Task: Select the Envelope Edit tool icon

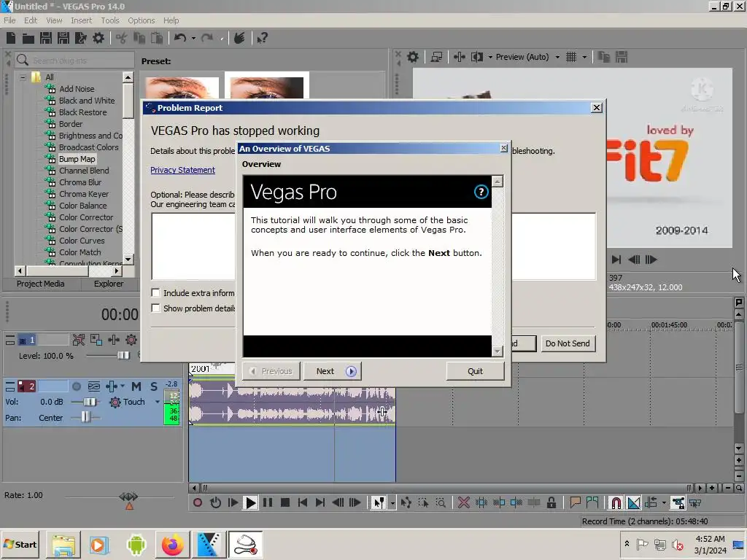Action: [406, 502]
